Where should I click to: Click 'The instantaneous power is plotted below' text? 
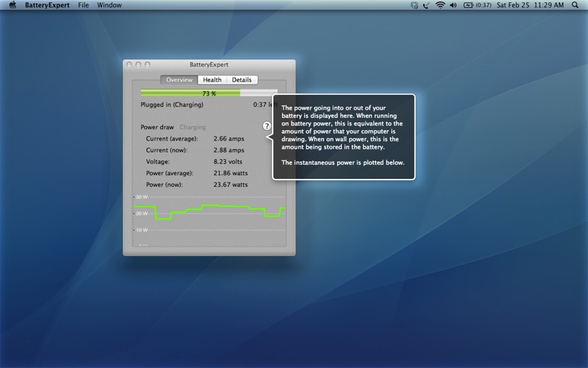click(x=343, y=163)
